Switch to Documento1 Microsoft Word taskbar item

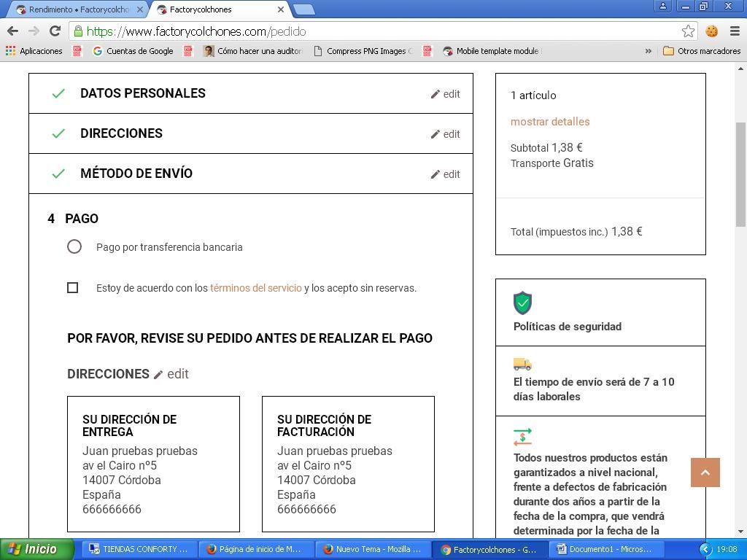tap(605, 550)
